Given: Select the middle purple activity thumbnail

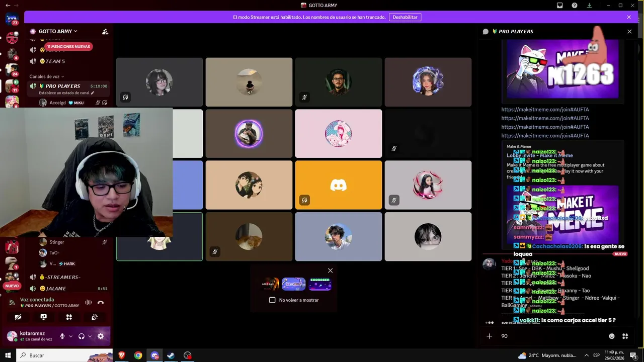Looking at the screenshot, I should pyautogui.click(x=294, y=284).
